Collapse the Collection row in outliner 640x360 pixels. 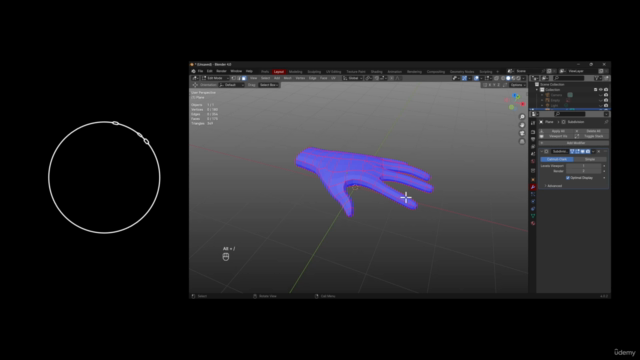537,90
